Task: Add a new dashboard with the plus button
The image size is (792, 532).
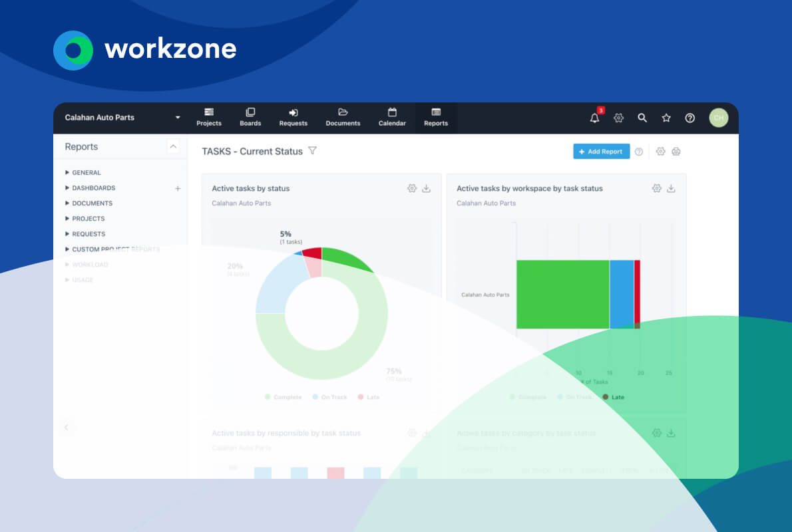Action: pyautogui.click(x=178, y=188)
